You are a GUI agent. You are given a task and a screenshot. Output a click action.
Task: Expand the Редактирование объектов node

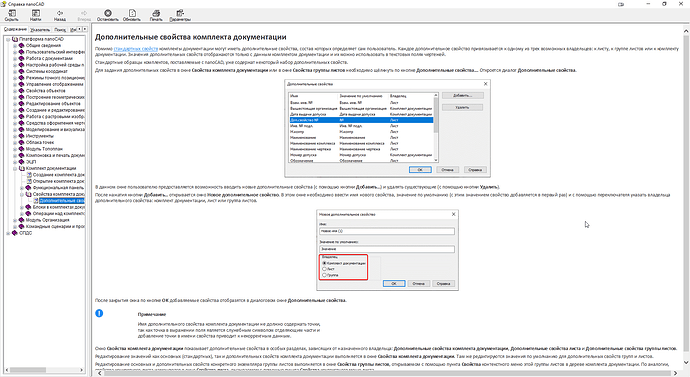(x=15, y=103)
